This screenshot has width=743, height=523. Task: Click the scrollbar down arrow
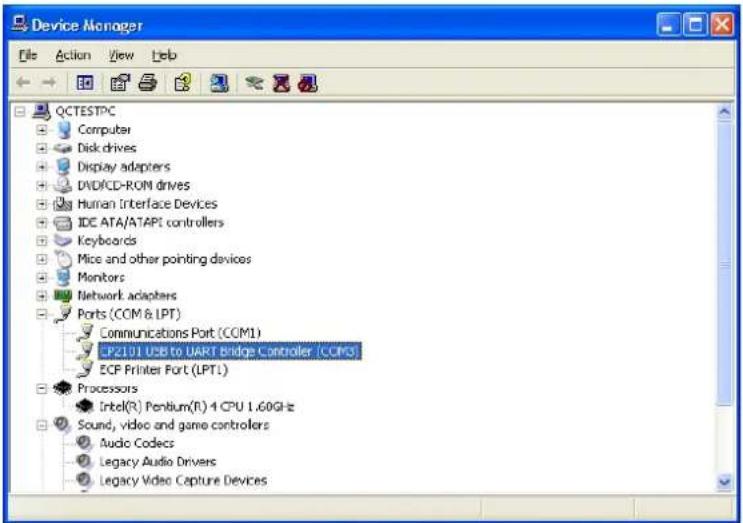(725, 481)
